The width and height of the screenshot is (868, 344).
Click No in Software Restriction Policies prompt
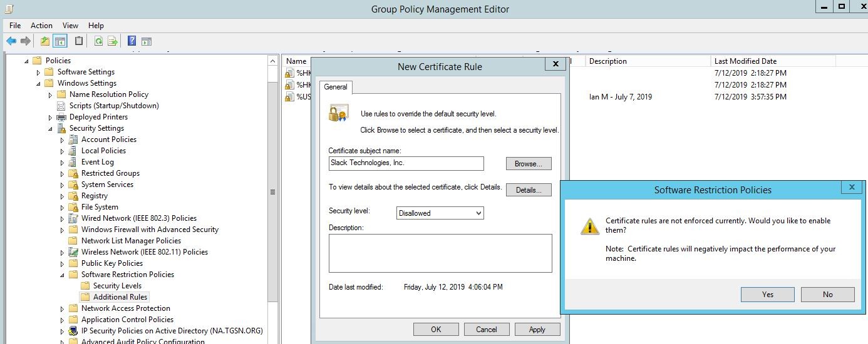point(827,295)
